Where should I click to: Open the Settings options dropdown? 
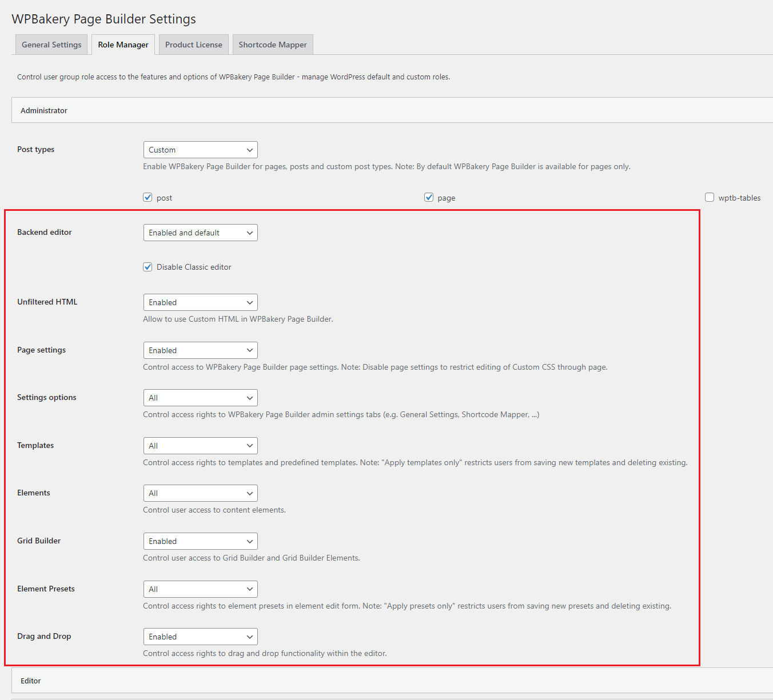[200, 398]
